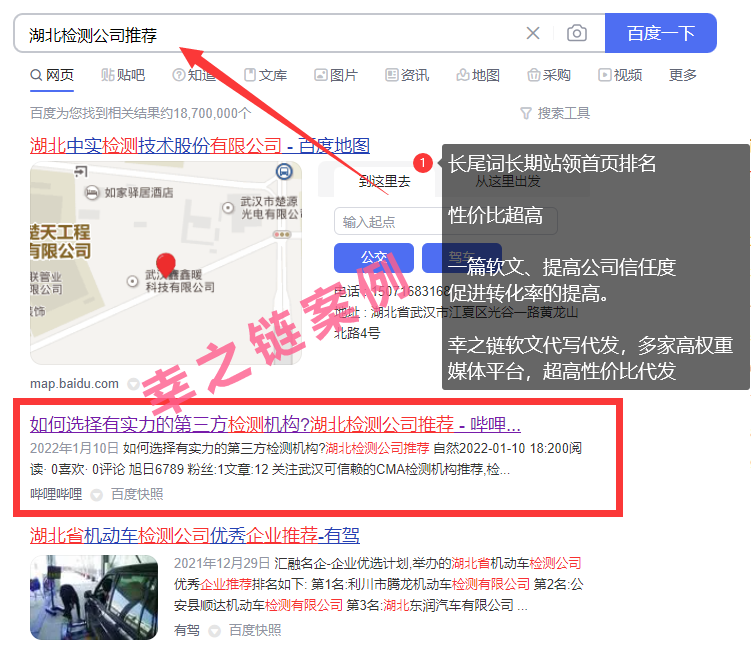Click the map thumbnail preview

(x=166, y=263)
